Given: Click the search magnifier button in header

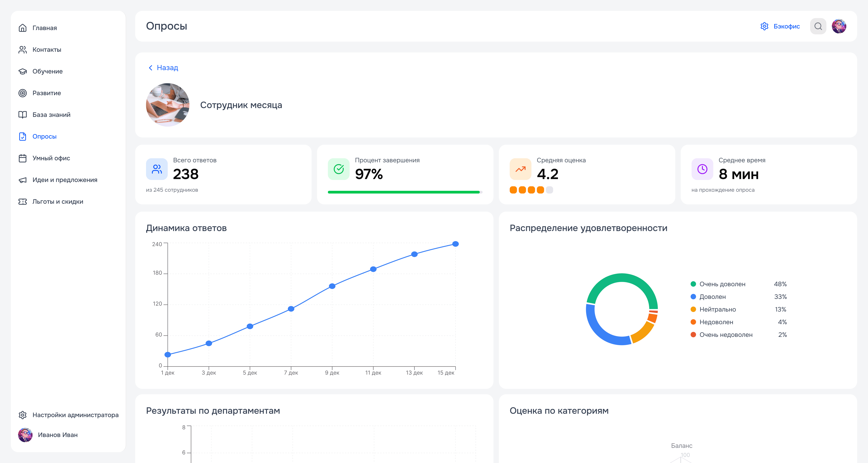Looking at the screenshot, I should (818, 26).
